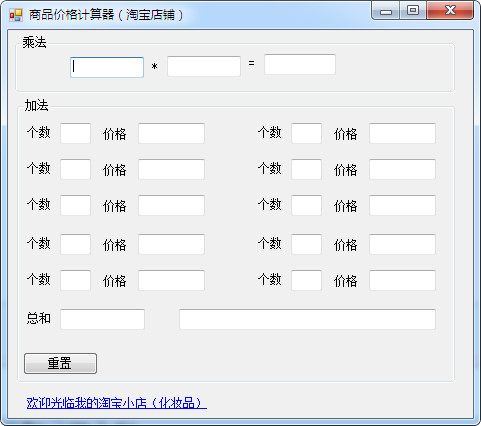Click right column row 5 价格 field
The height and width of the screenshot is (426, 481).
tap(402, 280)
